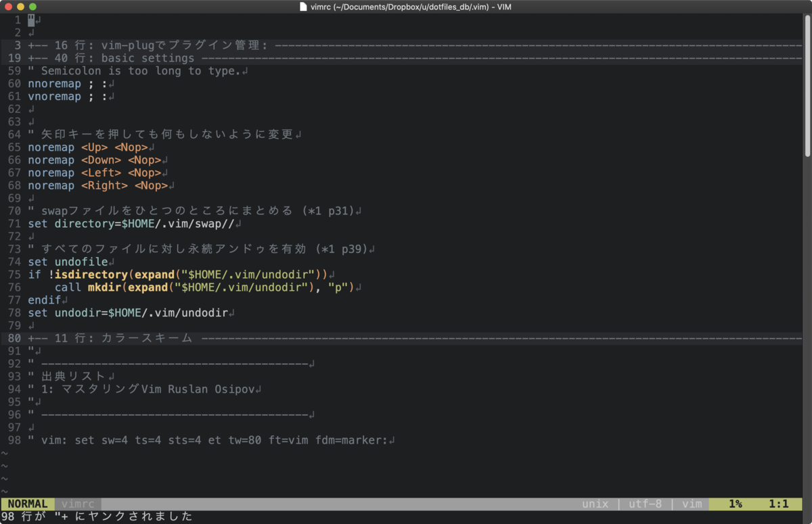The width and height of the screenshot is (812, 524).
Task: Click the utf-8 encoding indicator in statusline
Action: click(x=646, y=504)
